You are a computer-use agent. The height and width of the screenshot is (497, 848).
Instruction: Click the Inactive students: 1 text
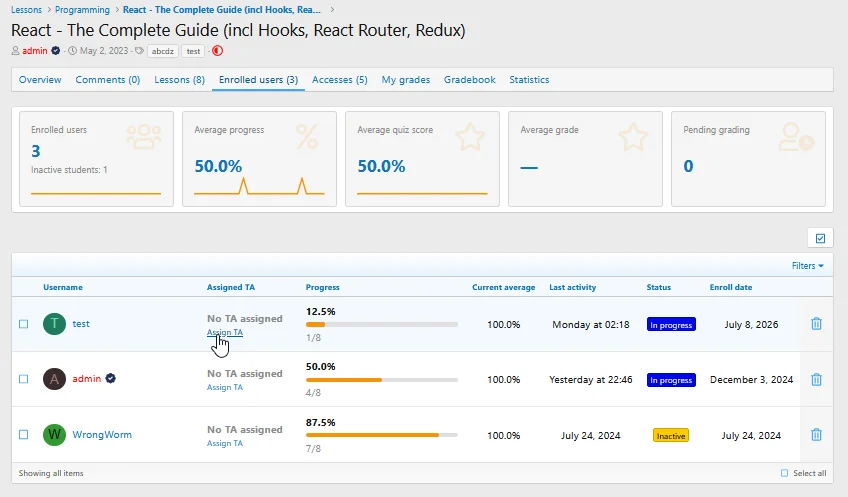tap(69, 170)
